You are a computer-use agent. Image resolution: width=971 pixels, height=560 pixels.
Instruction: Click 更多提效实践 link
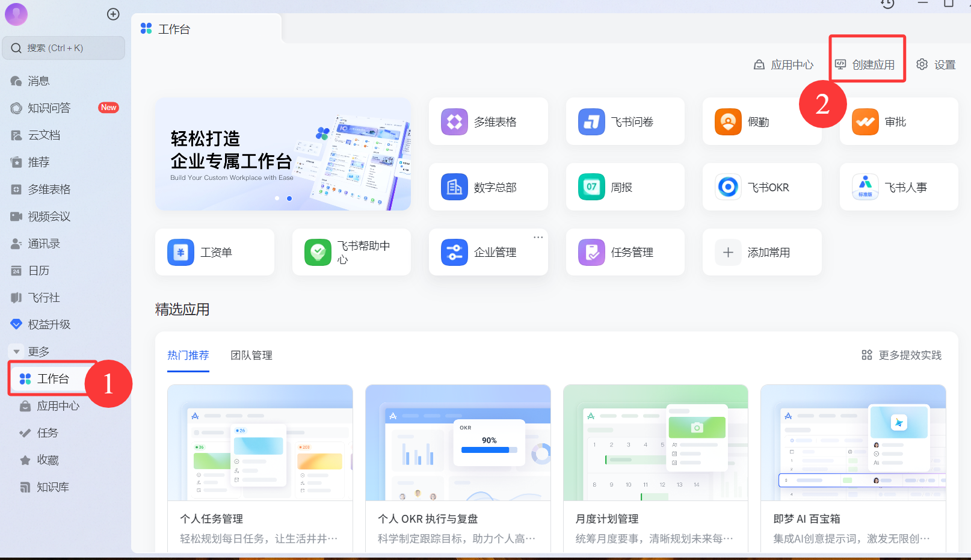point(901,355)
